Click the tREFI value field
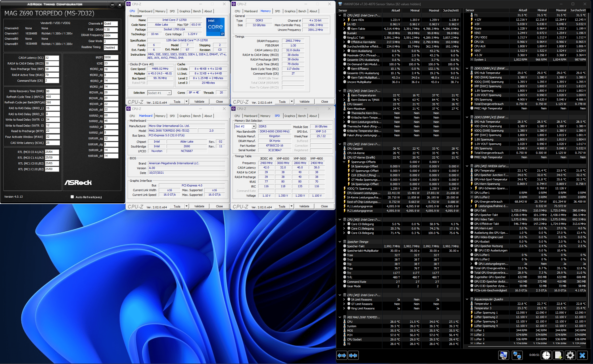 [x=111, y=57]
